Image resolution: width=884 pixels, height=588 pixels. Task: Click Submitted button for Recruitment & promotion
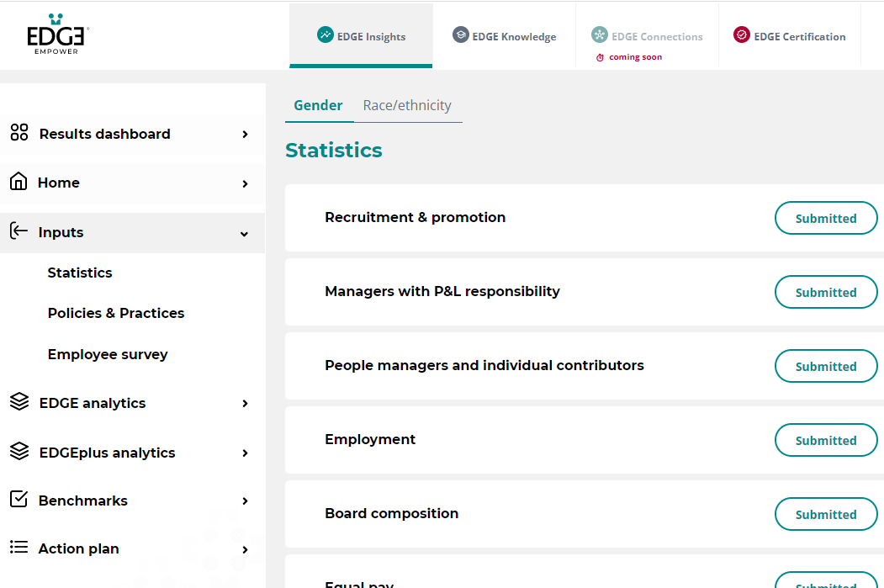[826, 218]
